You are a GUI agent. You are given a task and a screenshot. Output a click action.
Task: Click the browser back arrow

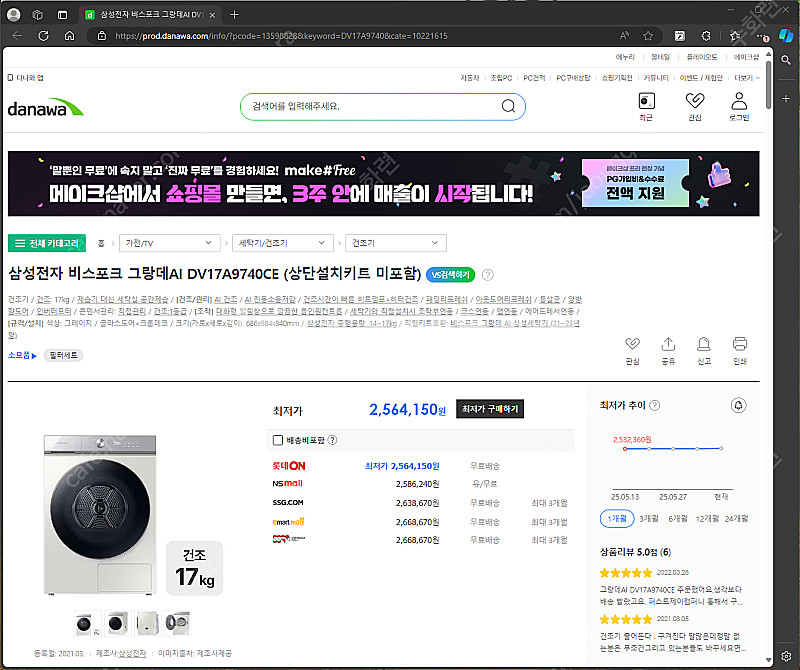coord(17,36)
